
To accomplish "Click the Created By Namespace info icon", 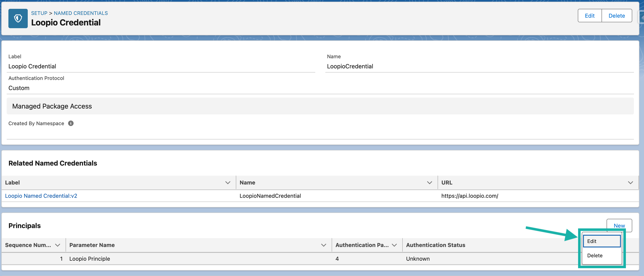I will point(71,123).
